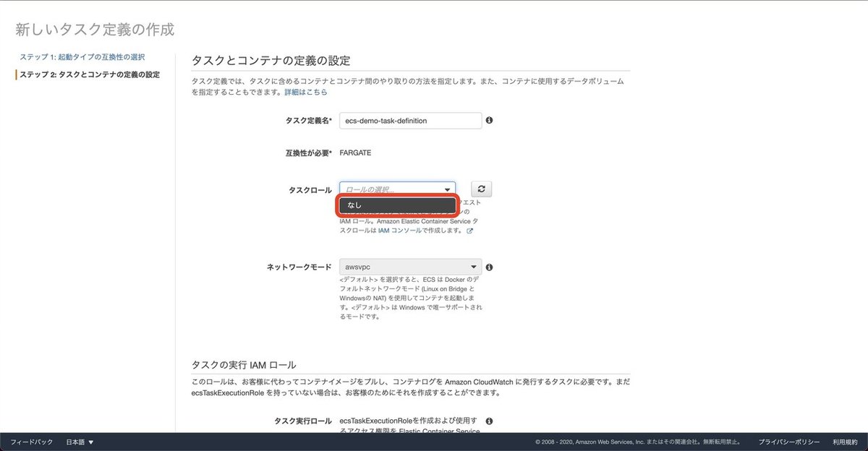Click the language selector caret
This screenshot has width=868, height=451.
pos(92,442)
